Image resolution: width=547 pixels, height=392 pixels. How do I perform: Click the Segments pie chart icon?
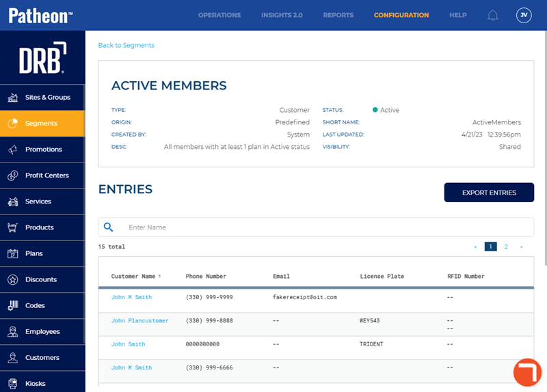13,124
